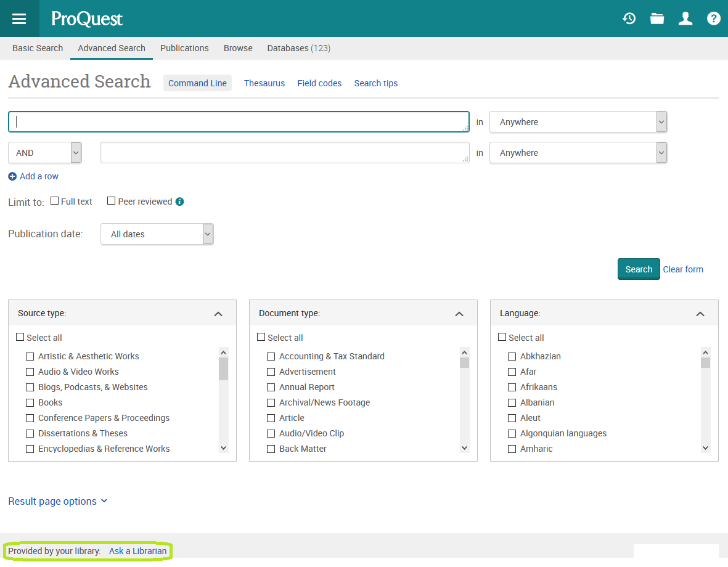The width and height of the screenshot is (728, 567).
Task: Check Dissertations & Theses
Action: [x=30, y=434]
